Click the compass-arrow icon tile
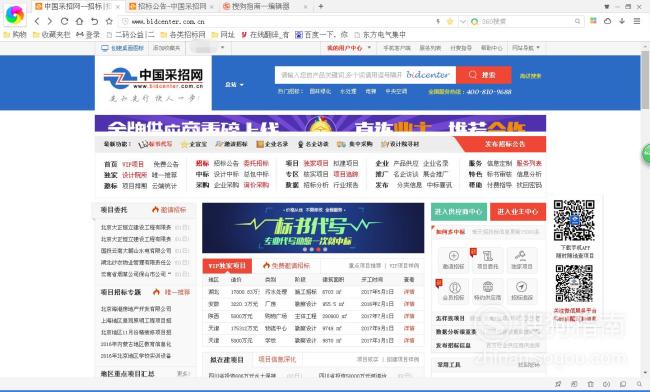Image resolution: width=650 pixels, height=392 pixels. [521, 291]
